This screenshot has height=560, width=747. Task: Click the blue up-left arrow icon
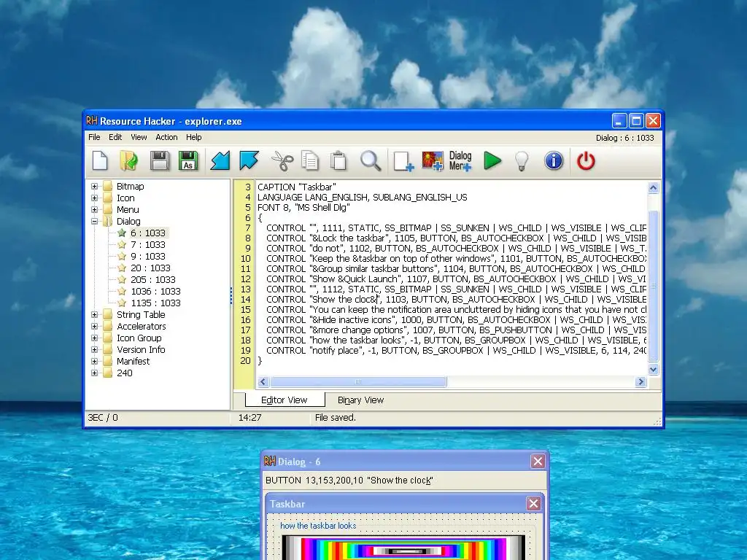249,160
